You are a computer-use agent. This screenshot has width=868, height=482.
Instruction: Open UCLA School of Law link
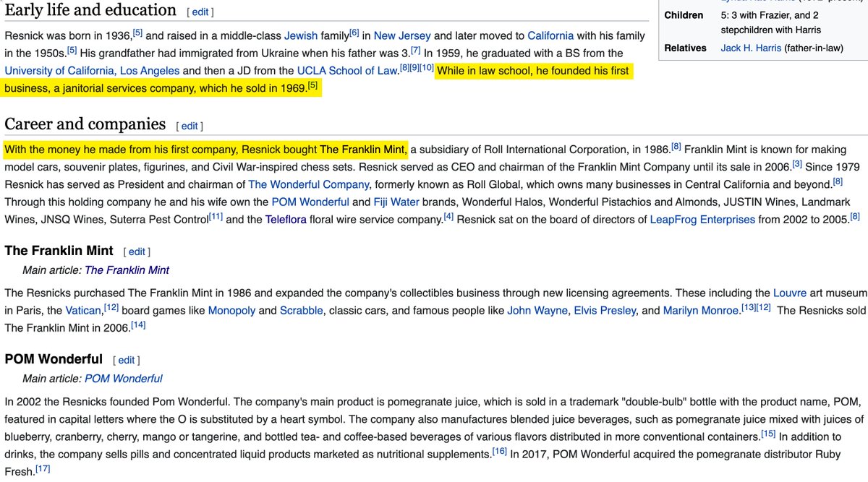click(x=348, y=71)
